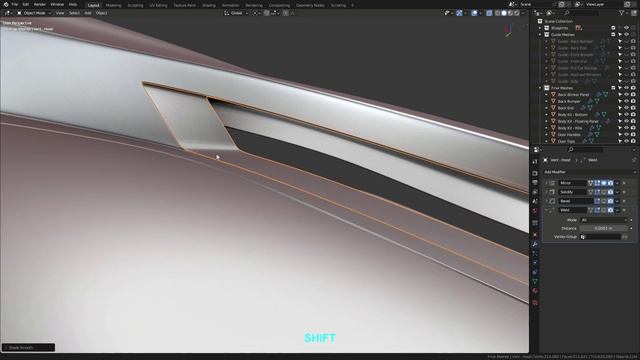Open the Modifier properties wrench tab
Viewport: 640px width, 360px height.
(x=535, y=244)
